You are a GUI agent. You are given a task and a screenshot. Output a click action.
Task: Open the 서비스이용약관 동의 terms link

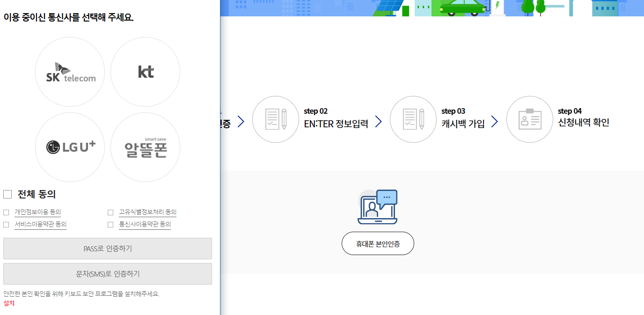coord(41,224)
